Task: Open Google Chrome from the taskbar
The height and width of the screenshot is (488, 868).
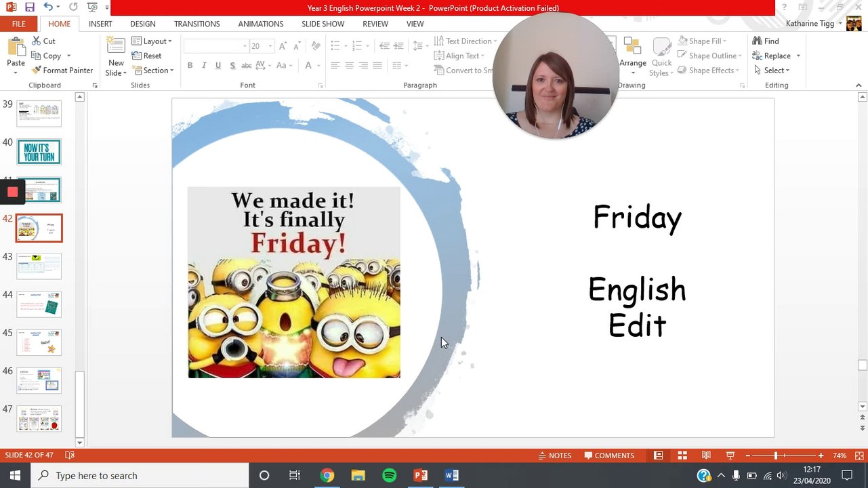Action: [x=327, y=475]
